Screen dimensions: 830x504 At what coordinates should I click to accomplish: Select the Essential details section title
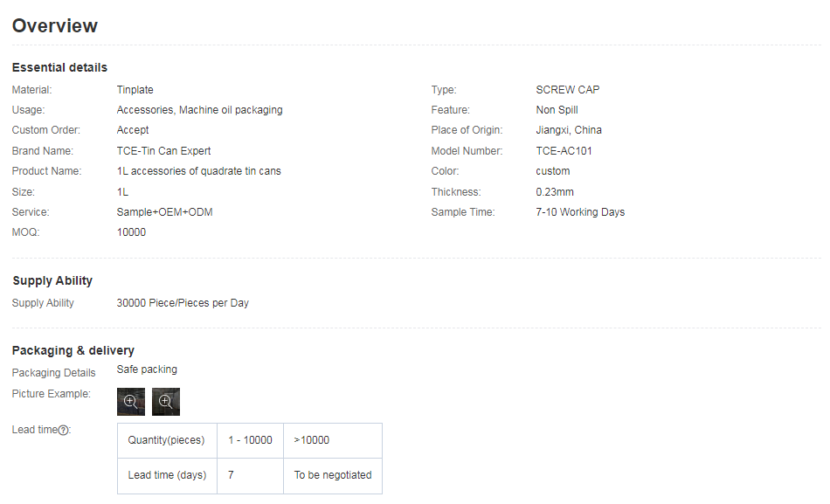[x=59, y=67]
